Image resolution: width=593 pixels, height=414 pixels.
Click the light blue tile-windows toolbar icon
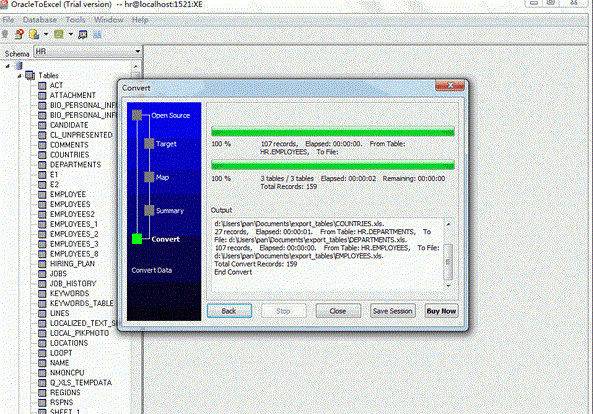[97, 34]
